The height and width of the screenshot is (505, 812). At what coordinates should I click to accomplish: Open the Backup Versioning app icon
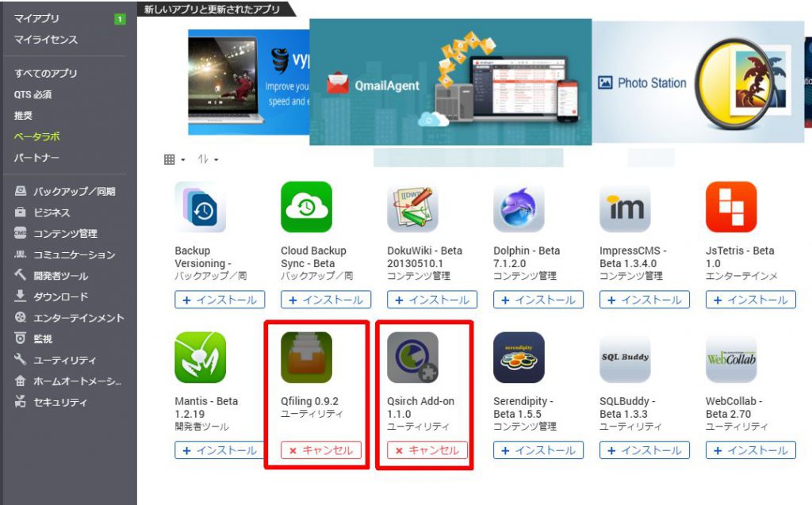[201, 207]
